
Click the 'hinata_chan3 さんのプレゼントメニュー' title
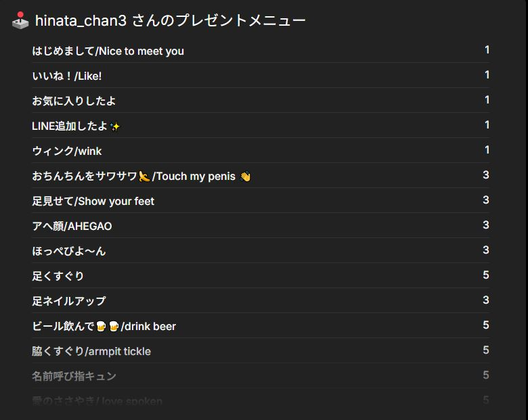pyautogui.click(x=171, y=21)
